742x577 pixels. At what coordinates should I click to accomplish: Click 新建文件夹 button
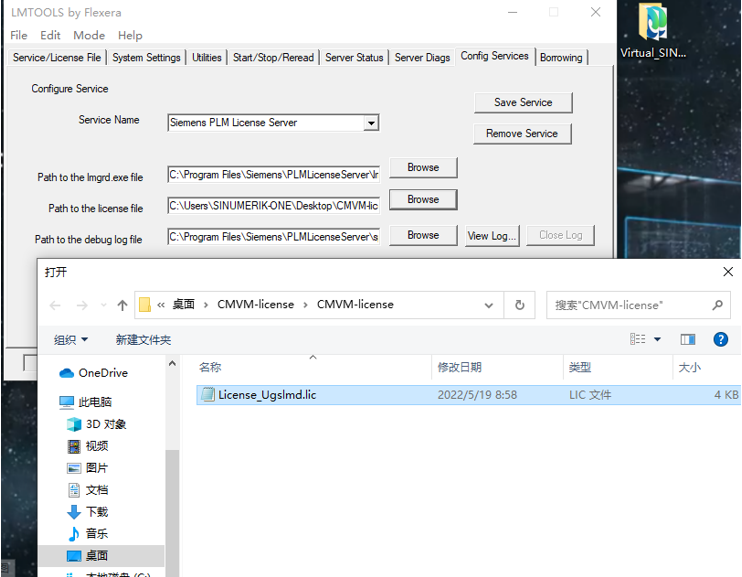click(x=143, y=340)
